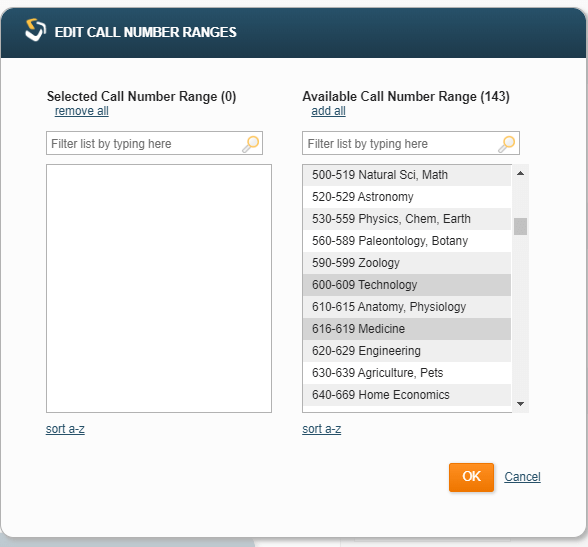This screenshot has width=588, height=547.
Task: Select 590-599 Zoology entry
Action: click(407, 263)
